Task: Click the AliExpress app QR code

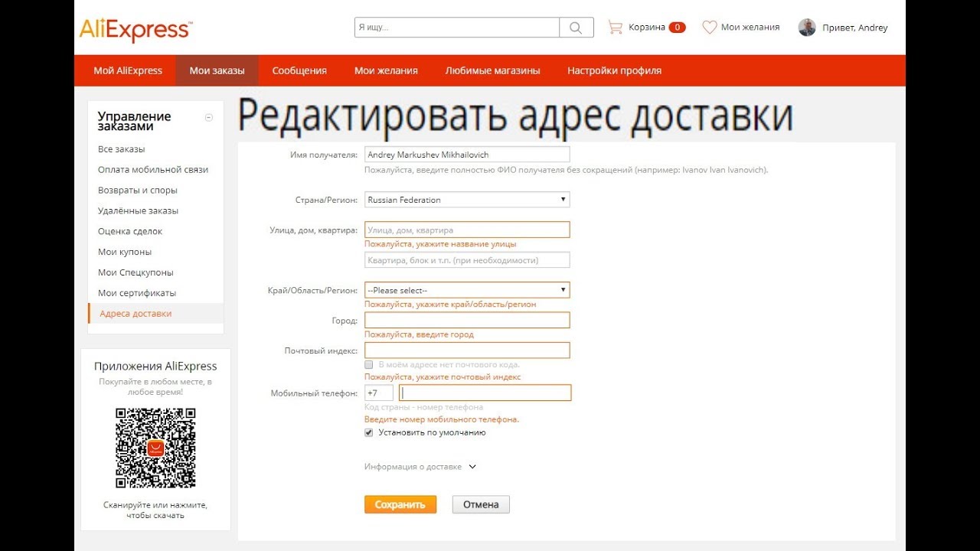Action: point(155,448)
